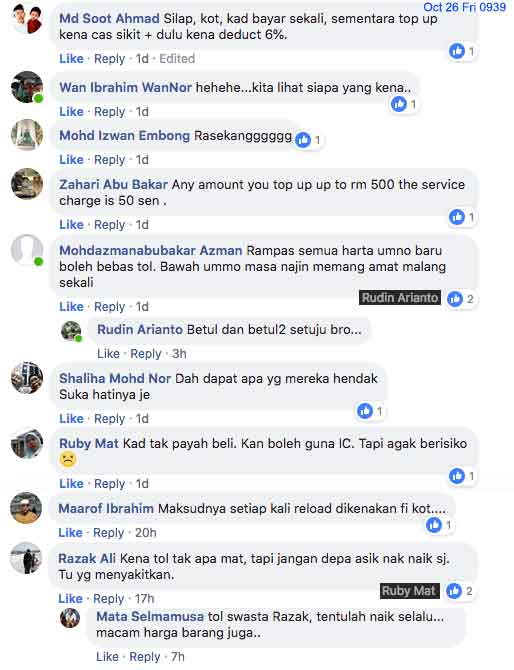
Task: Reply to Mata Selmamusa's comment
Action: tap(145, 656)
